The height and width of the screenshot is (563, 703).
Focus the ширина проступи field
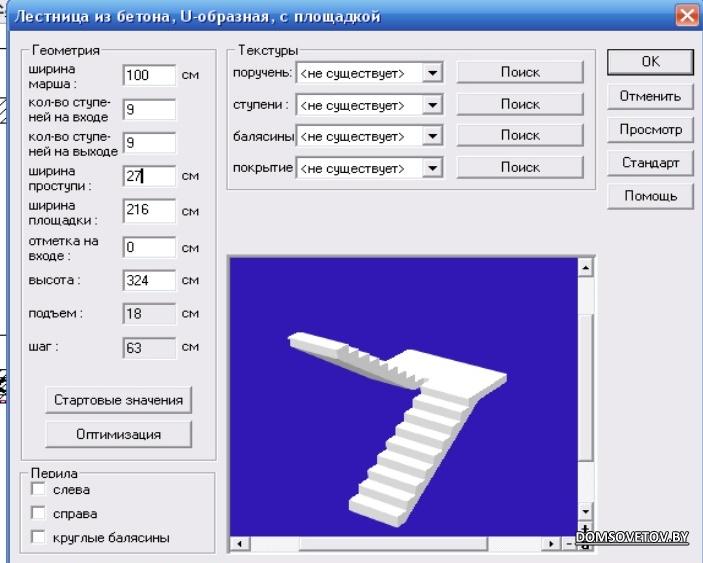coord(149,176)
